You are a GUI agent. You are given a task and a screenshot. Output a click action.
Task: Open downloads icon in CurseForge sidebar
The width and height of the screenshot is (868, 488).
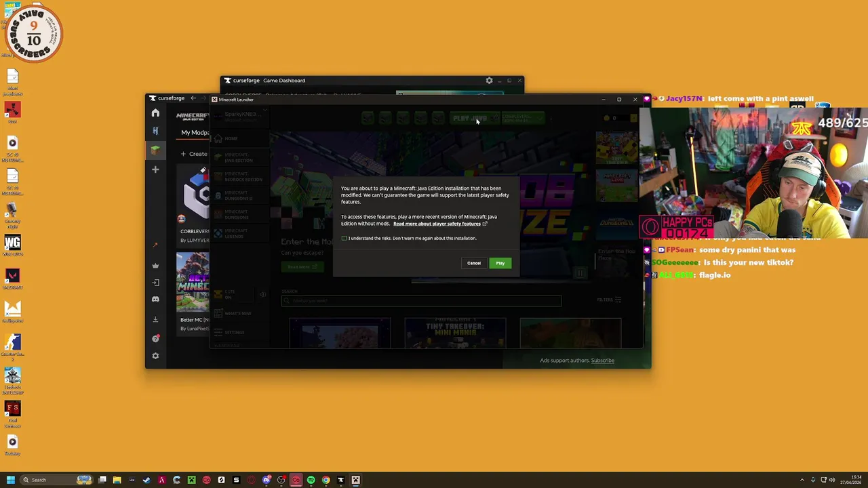155,319
